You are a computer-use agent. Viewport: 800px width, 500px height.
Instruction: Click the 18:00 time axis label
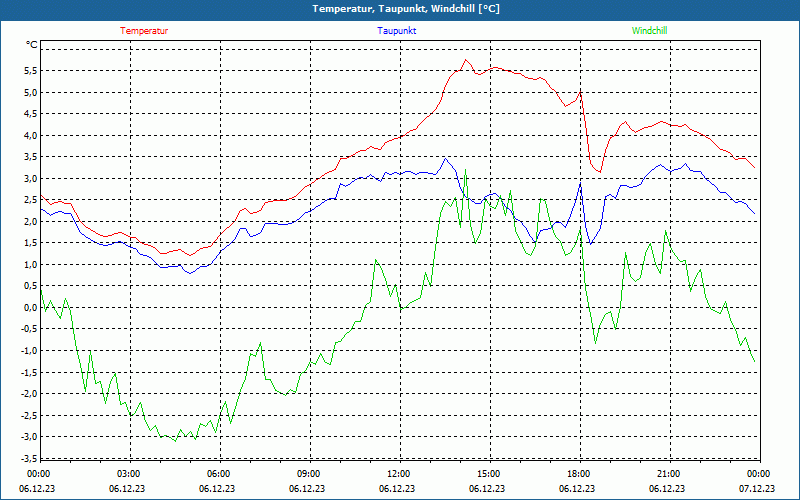[x=580, y=474]
